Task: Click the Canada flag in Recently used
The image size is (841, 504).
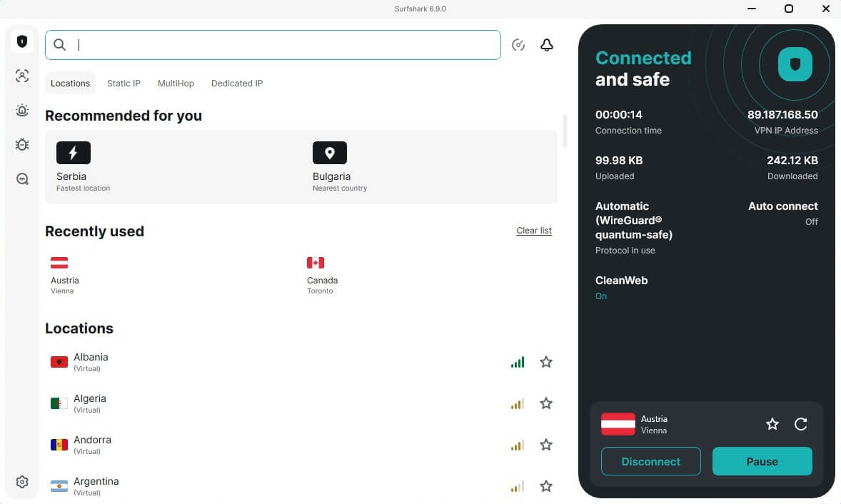Action: point(316,263)
